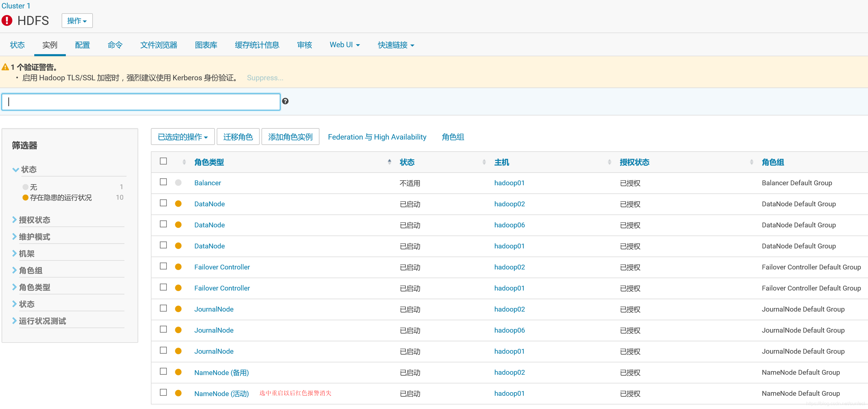This screenshot has width=868, height=409.
Task: Click the search help question mark icon
Action: pyautogui.click(x=285, y=101)
